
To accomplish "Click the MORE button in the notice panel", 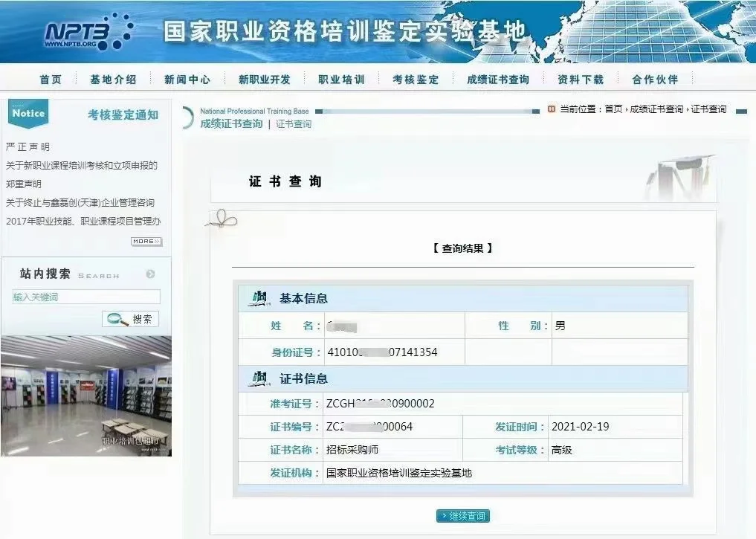I will click(144, 241).
